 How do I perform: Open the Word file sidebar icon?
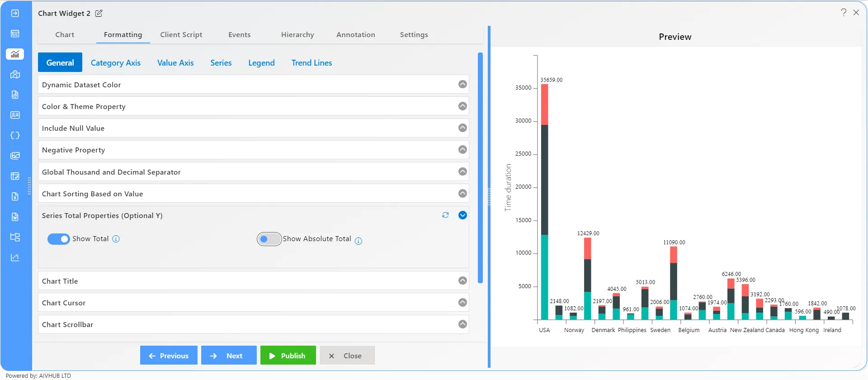pos(15,217)
